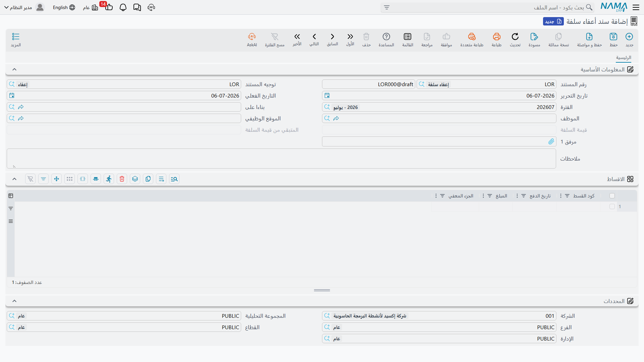
Task: Open the المساعدة (Help) icon
Action: (x=386, y=37)
